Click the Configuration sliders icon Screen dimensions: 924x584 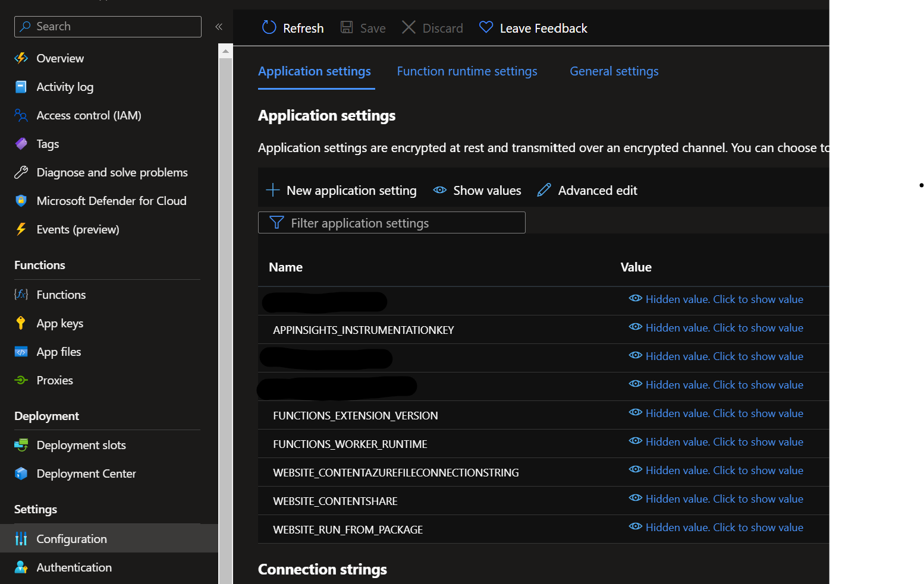coord(21,539)
